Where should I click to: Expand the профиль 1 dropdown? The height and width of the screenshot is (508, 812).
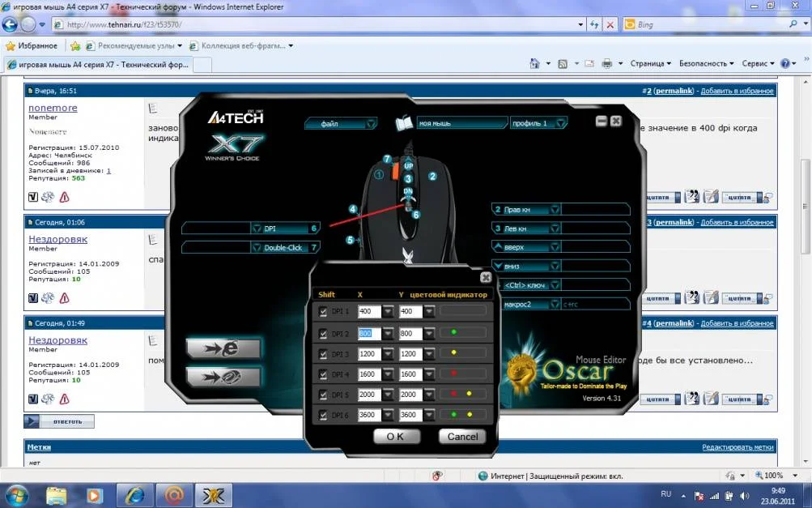(x=560, y=123)
